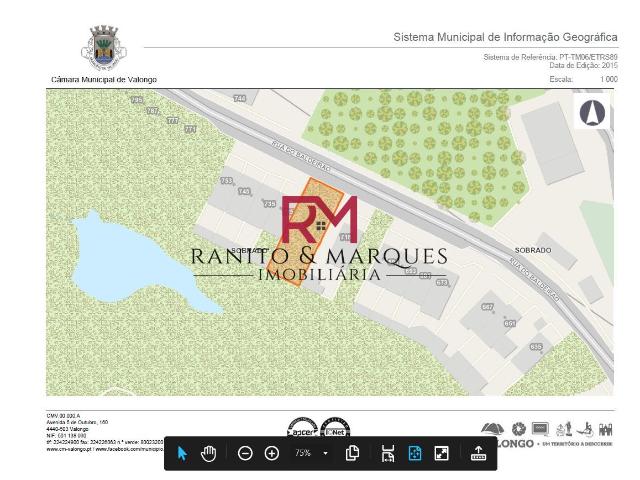Click parcel label 753 on map

(226, 180)
